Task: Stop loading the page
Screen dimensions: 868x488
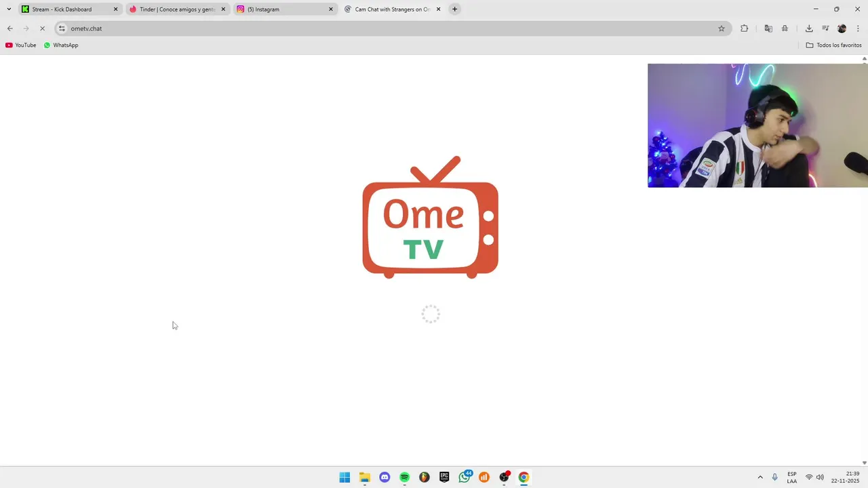Action: [x=42, y=28]
